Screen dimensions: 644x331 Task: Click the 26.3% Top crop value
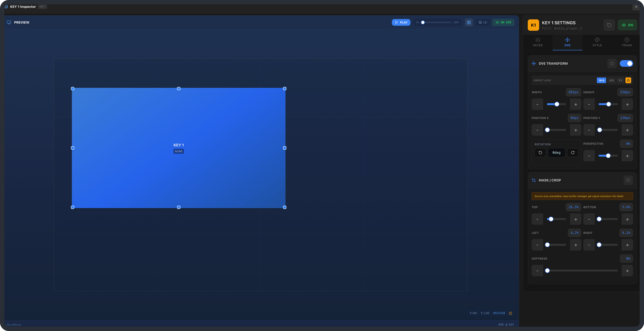[x=574, y=207]
